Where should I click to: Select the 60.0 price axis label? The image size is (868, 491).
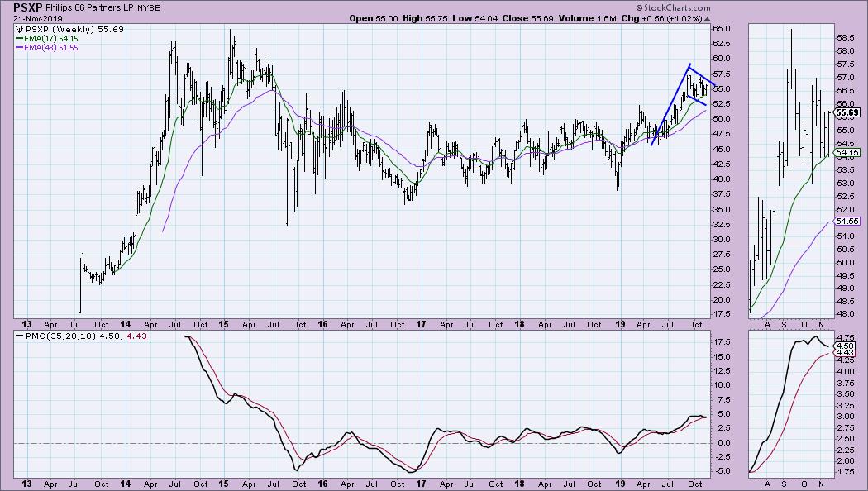(x=722, y=59)
